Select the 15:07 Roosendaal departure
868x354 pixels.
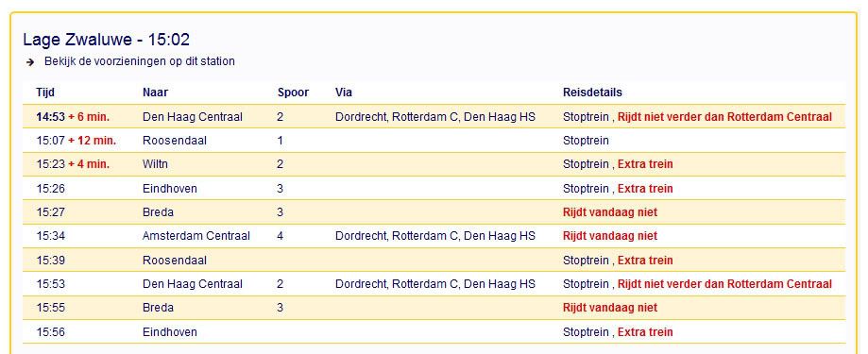pyautogui.click(x=434, y=141)
